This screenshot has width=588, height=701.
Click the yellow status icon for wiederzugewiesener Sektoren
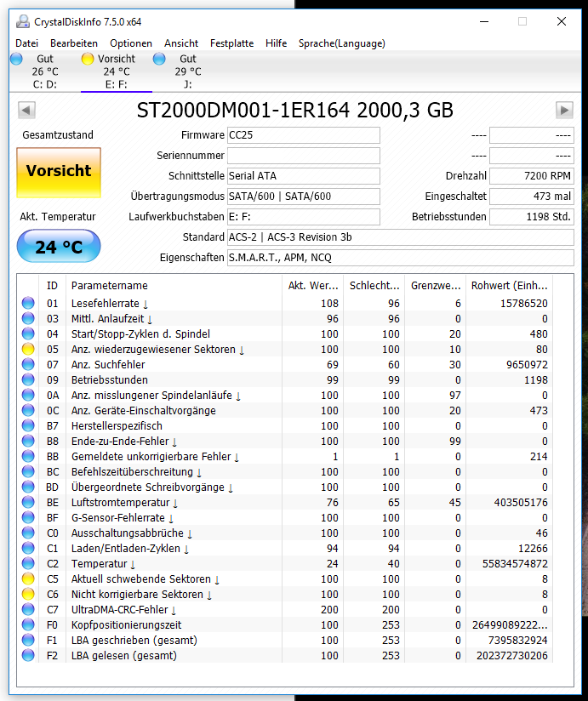point(28,349)
